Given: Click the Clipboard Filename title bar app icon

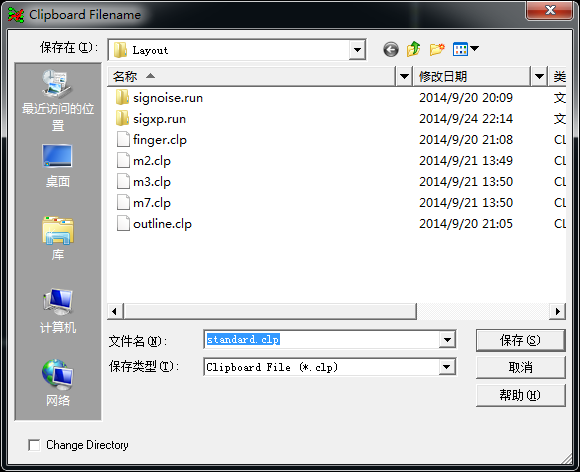Looking at the screenshot, I should pyautogui.click(x=16, y=15).
